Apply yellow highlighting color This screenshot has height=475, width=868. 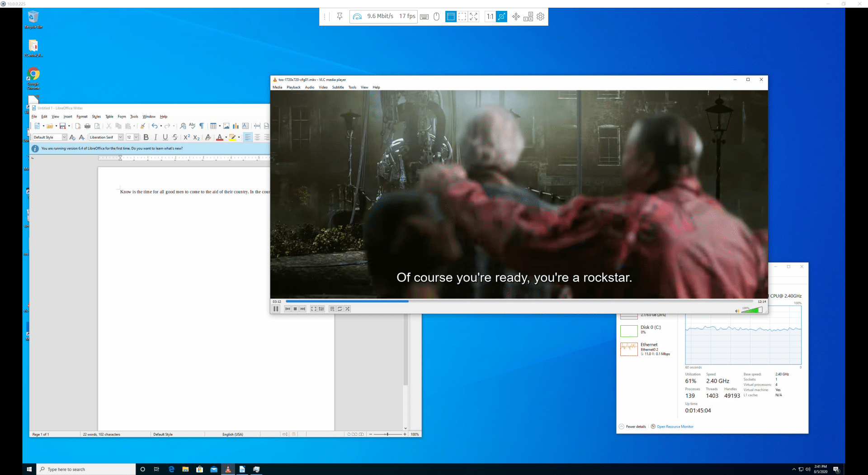[x=232, y=138]
